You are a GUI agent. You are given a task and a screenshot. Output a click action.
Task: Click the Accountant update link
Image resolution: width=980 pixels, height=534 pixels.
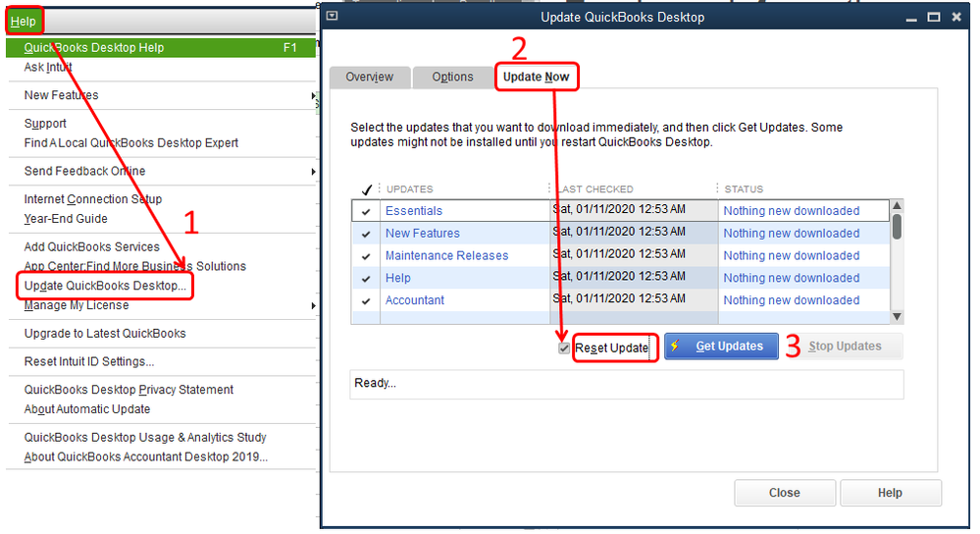click(x=415, y=300)
